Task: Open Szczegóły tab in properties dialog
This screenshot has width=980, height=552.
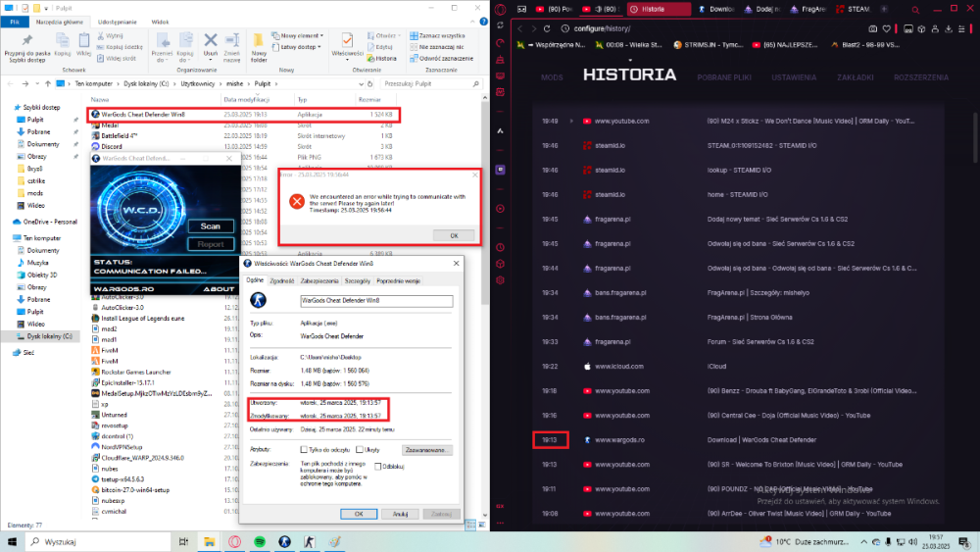Action: pyautogui.click(x=358, y=281)
